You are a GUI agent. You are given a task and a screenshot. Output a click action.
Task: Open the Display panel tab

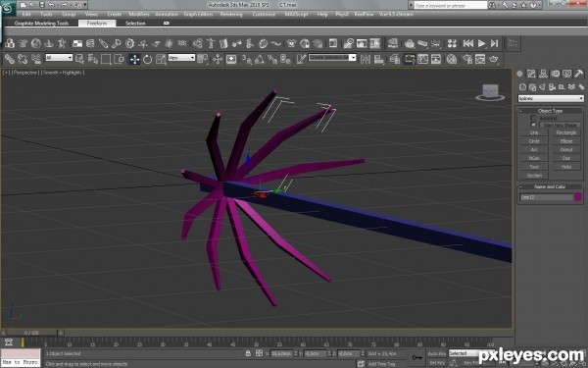tap(566, 74)
